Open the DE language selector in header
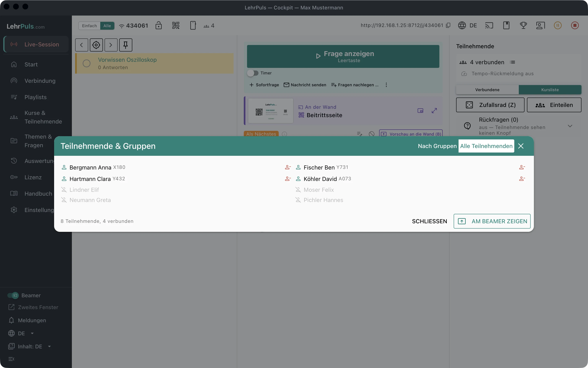 pyautogui.click(x=468, y=25)
